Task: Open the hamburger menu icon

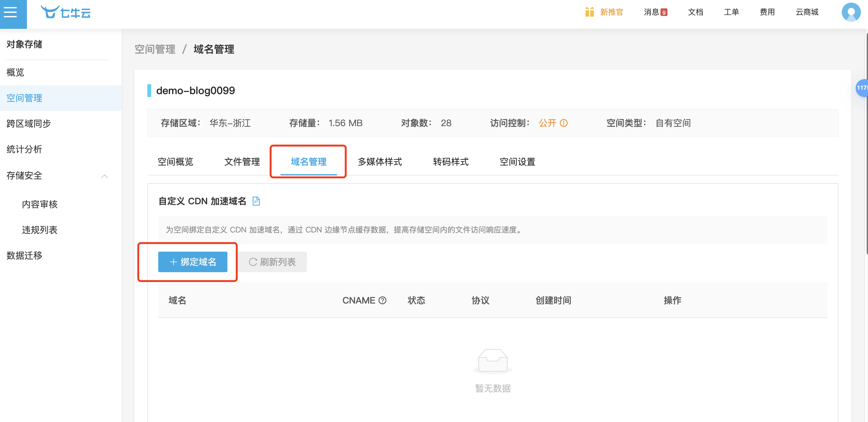Action: click(11, 13)
